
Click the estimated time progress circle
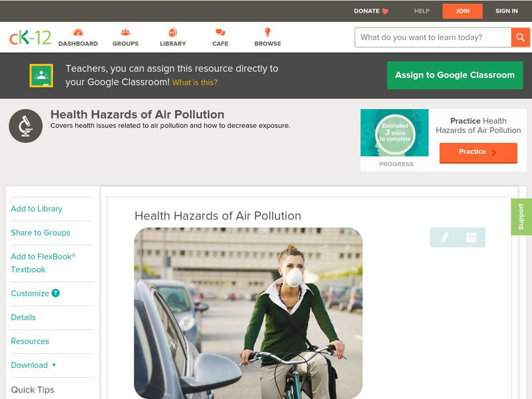pos(395,133)
